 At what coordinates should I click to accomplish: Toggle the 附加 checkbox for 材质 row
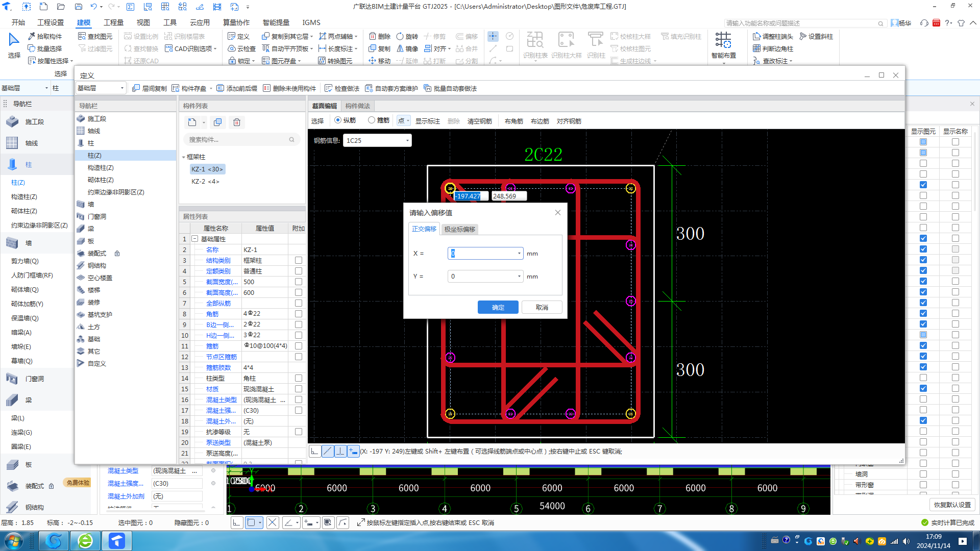299,389
